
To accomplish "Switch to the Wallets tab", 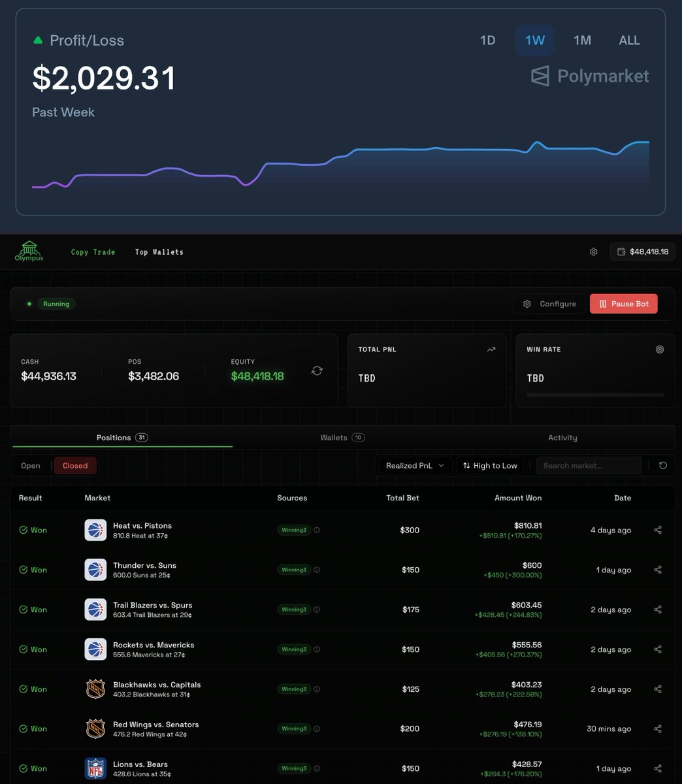I will [x=342, y=438].
